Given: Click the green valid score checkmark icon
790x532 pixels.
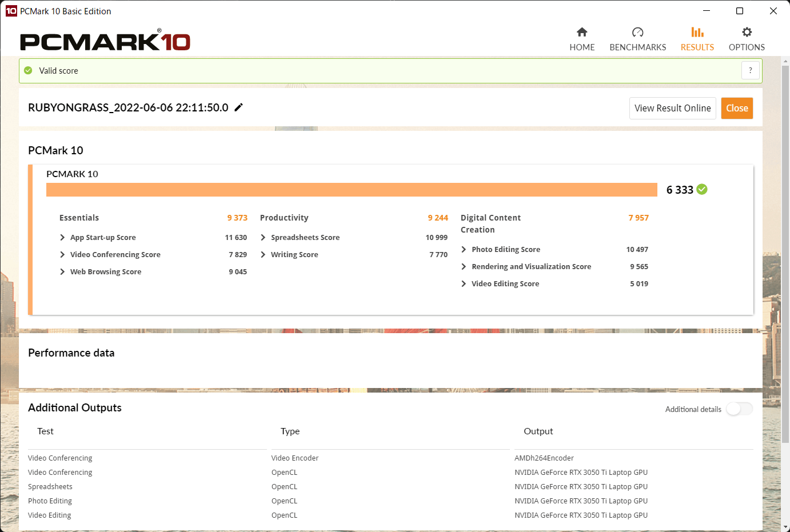Looking at the screenshot, I should click(x=28, y=70).
